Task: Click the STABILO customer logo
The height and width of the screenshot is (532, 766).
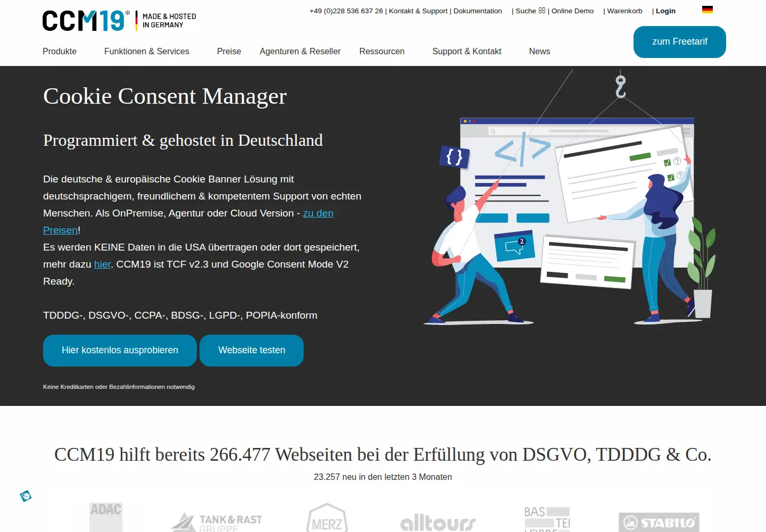Action: click(x=659, y=522)
